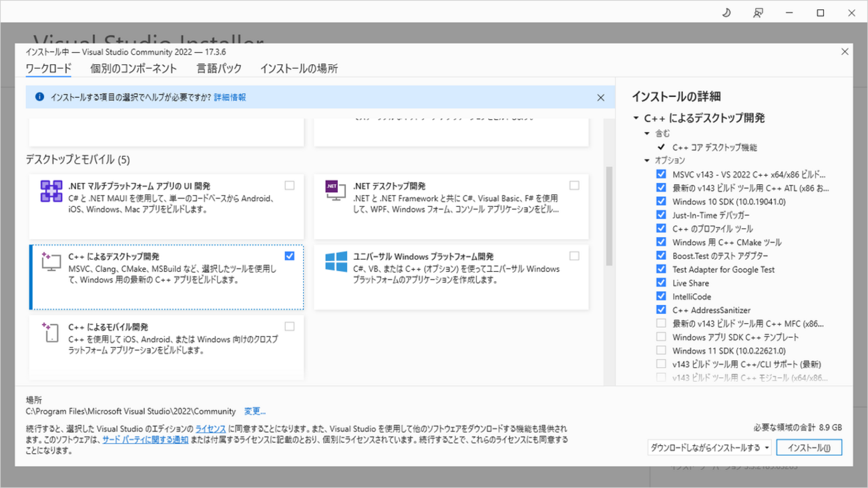Check the .NET デスクトップ開発 workload checkbox
The height and width of the screenshot is (488, 868).
pos(574,185)
